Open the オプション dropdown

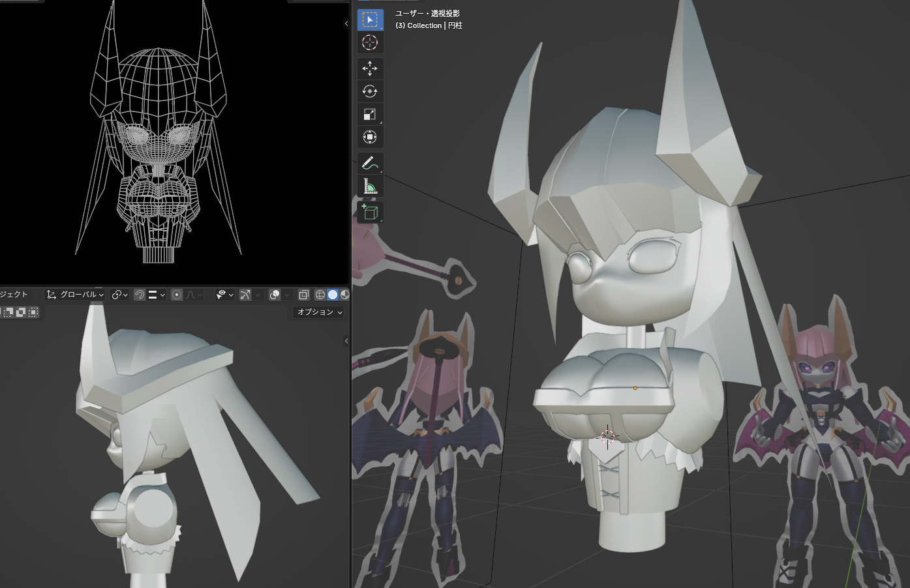click(x=319, y=312)
